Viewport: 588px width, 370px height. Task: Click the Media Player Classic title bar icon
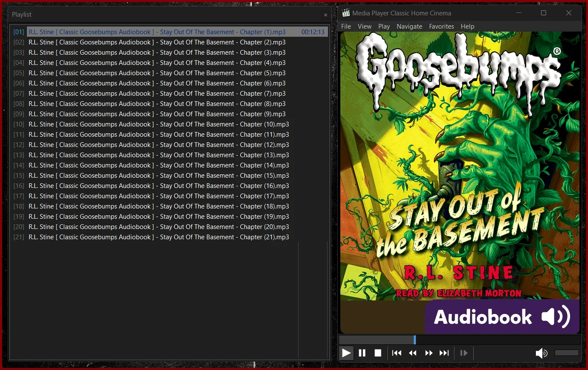tap(346, 13)
